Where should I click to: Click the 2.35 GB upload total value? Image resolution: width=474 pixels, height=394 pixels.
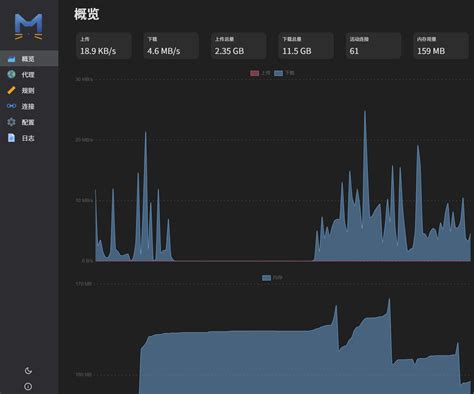coord(229,51)
